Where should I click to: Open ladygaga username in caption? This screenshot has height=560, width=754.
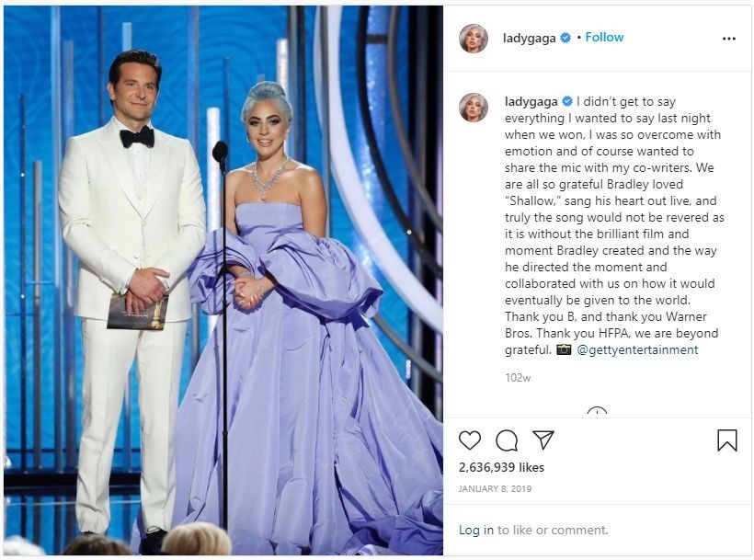[x=531, y=102]
